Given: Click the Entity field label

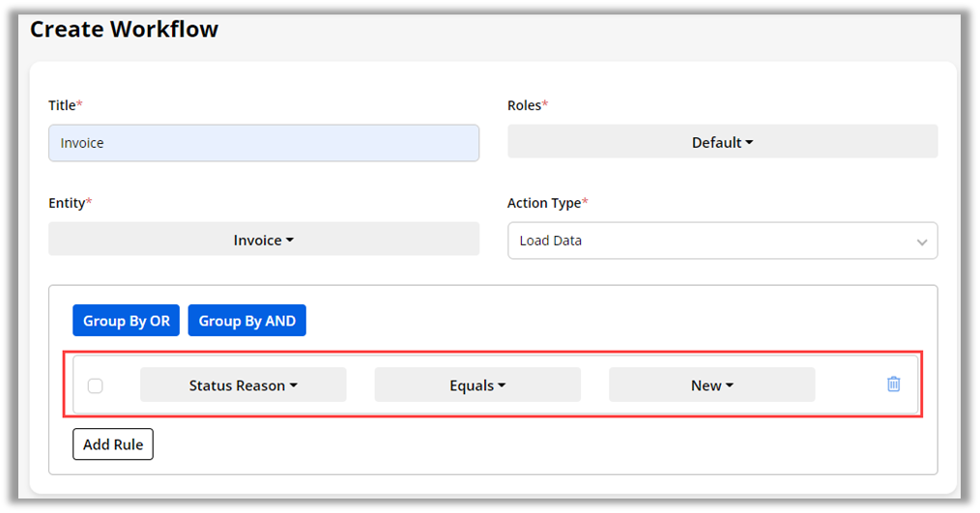Looking at the screenshot, I should (x=67, y=203).
